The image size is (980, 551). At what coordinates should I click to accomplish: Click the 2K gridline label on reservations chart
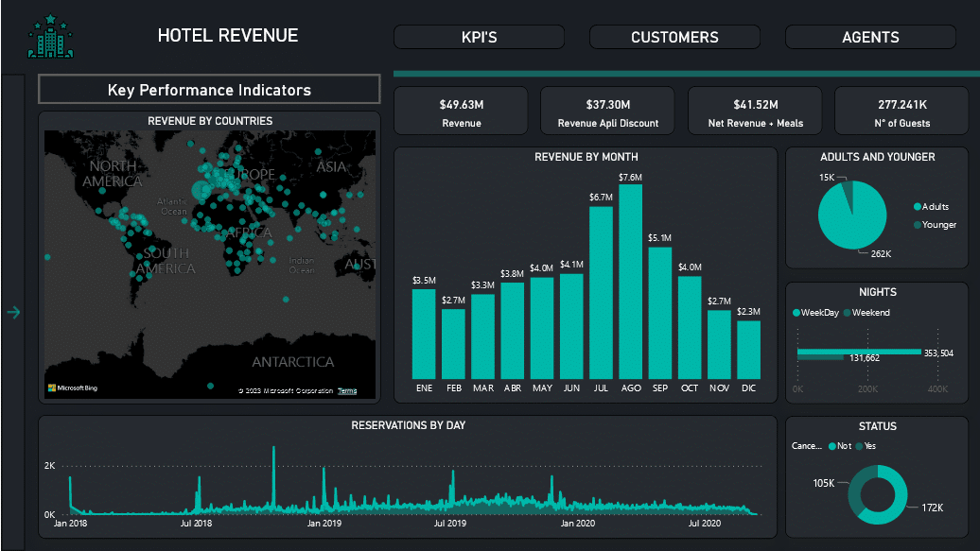click(49, 466)
